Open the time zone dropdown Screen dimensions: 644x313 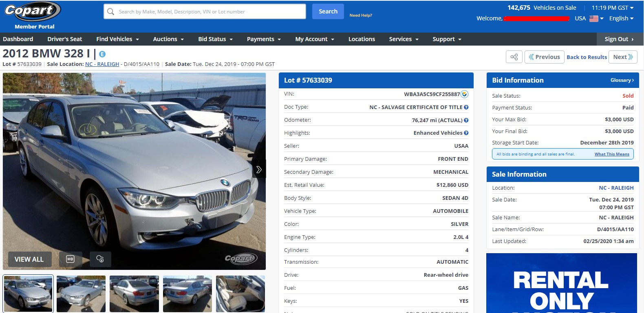(613, 8)
